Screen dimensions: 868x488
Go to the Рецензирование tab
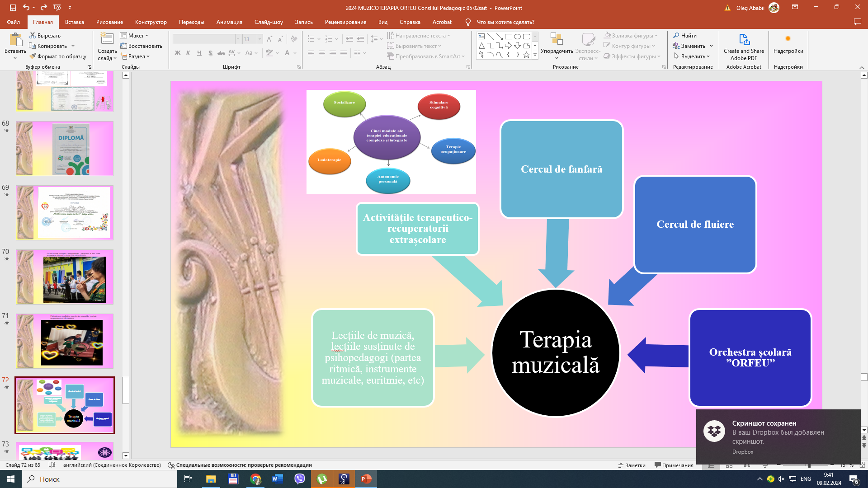[345, 22]
